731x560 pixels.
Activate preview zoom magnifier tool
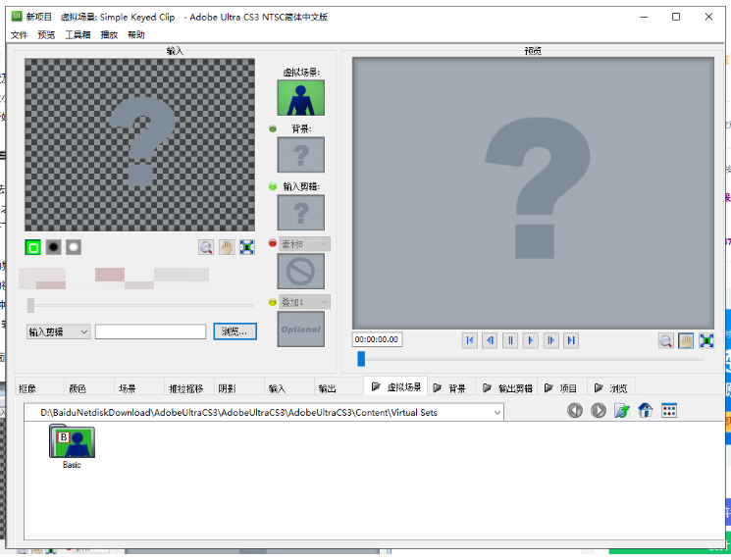pyautogui.click(x=665, y=341)
